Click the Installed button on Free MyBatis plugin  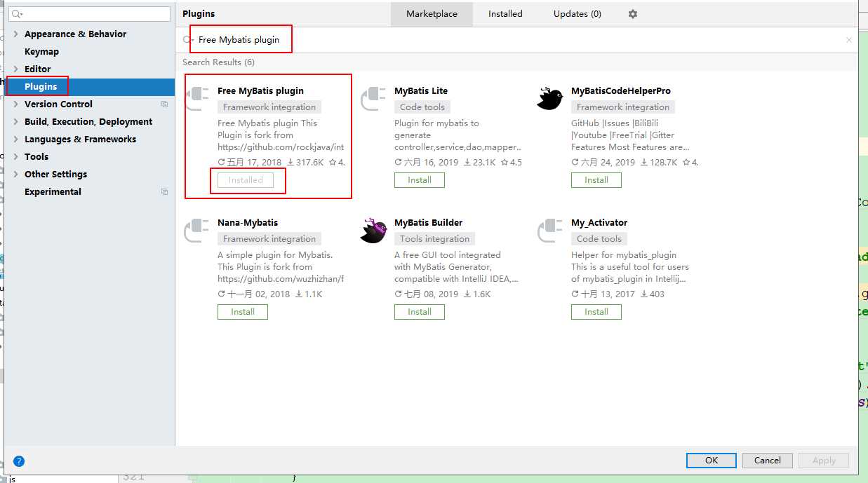[246, 180]
